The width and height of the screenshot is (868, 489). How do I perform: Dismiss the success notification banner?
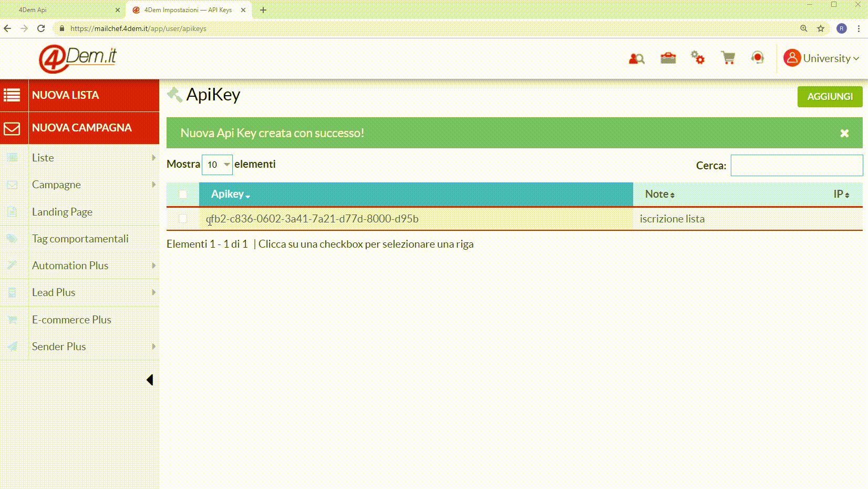coord(844,134)
